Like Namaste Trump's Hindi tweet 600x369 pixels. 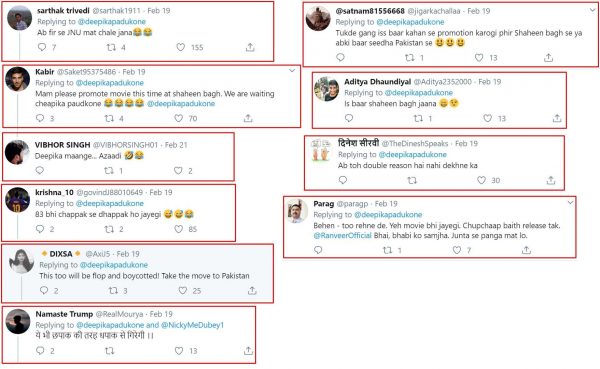tap(179, 350)
